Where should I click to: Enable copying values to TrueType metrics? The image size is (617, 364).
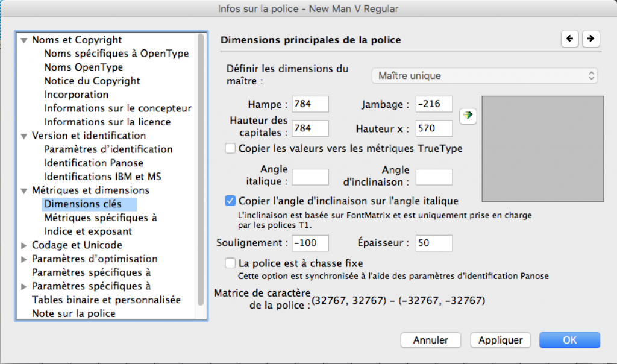click(x=230, y=148)
